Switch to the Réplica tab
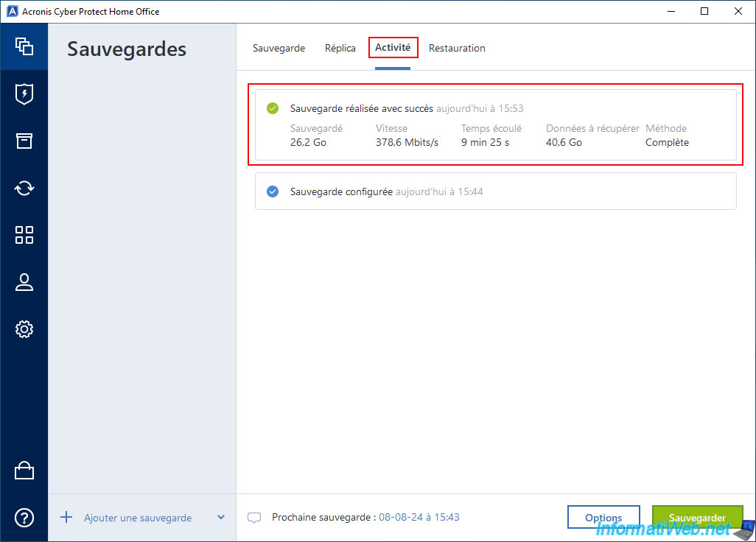This screenshot has width=756, height=542. coord(340,48)
